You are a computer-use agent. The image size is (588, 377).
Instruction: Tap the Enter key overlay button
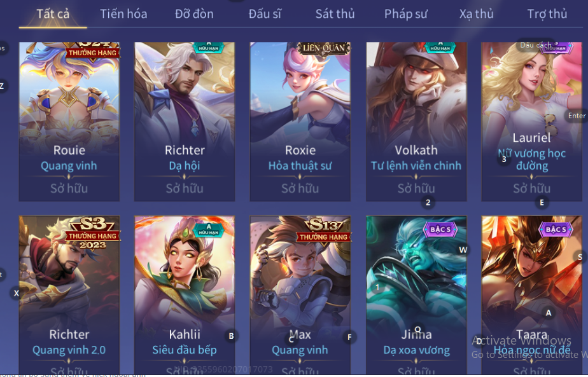tap(577, 116)
